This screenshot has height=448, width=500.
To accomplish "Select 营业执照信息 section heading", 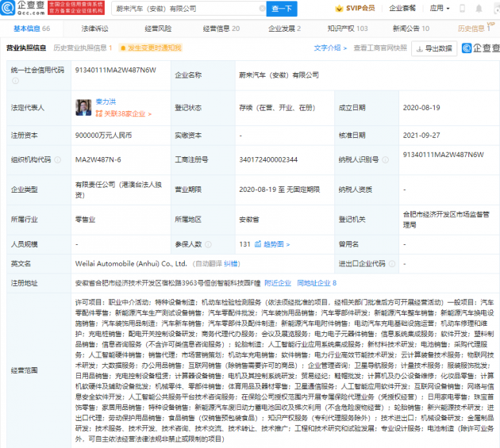I will (26, 48).
